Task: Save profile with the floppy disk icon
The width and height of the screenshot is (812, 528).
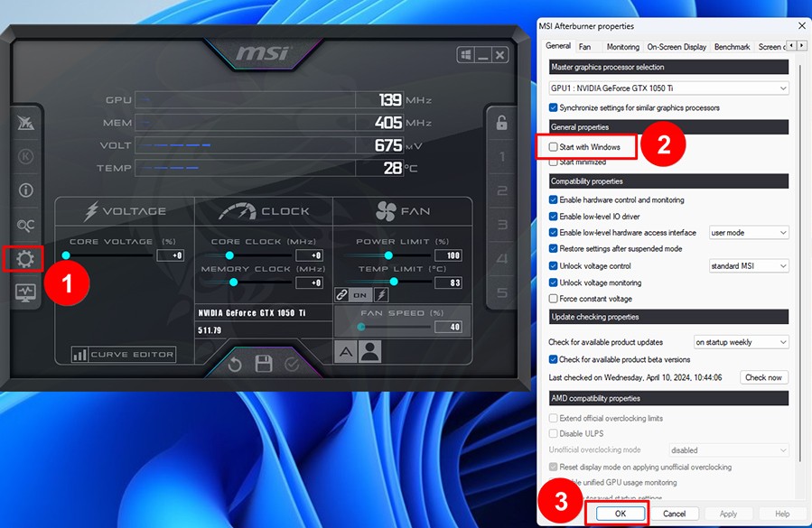Action: coord(264,364)
